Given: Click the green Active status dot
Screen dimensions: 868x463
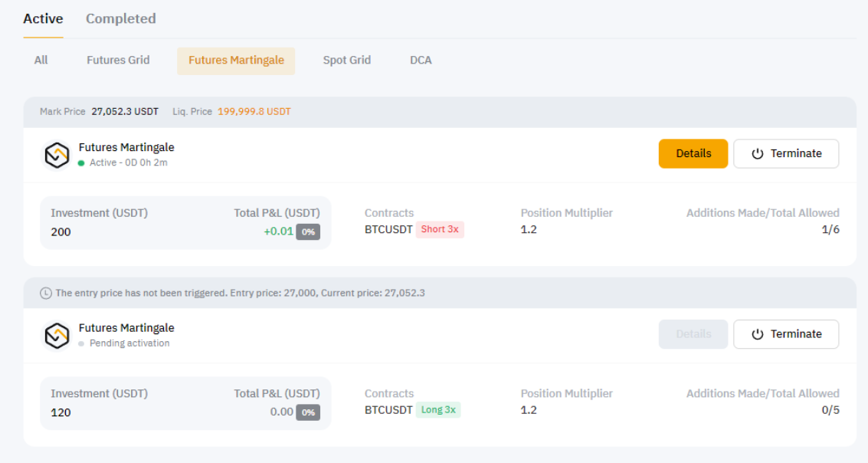Looking at the screenshot, I should (x=81, y=163).
